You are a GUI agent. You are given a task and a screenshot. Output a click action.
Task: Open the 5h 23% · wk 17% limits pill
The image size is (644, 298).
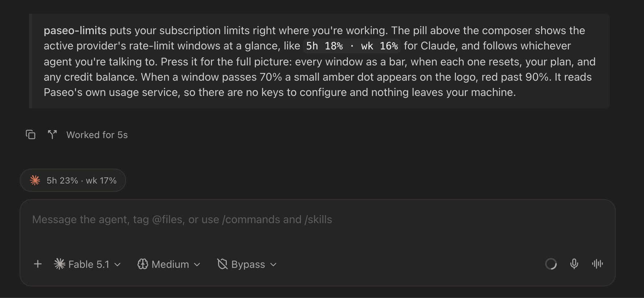pos(73,180)
